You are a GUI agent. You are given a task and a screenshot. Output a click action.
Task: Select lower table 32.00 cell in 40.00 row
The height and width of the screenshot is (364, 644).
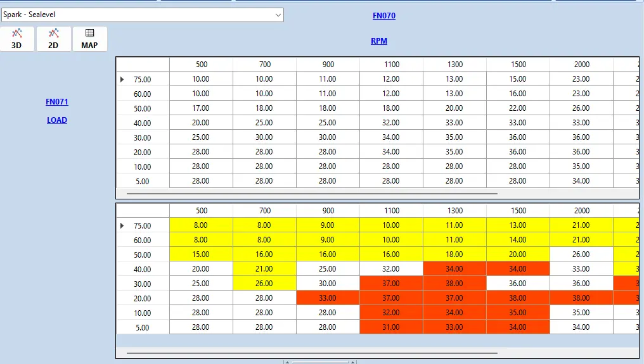click(392, 269)
